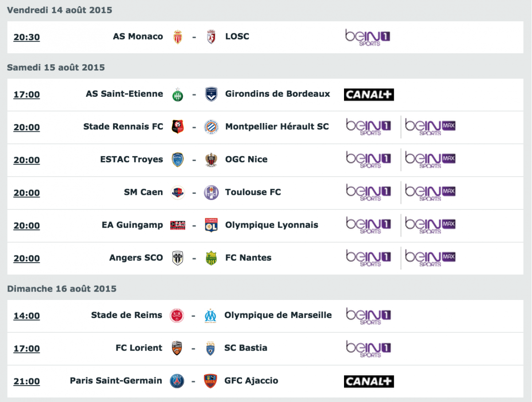Click the Canal+ logo for Saint-Etienne match
Viewport: 532px width, 402px height.
point(369,95)
